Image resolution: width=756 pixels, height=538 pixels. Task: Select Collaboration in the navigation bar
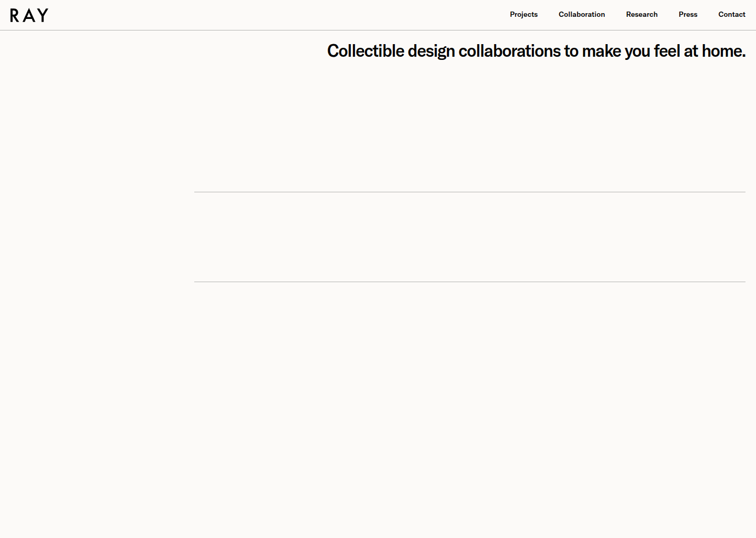(582, 14)
